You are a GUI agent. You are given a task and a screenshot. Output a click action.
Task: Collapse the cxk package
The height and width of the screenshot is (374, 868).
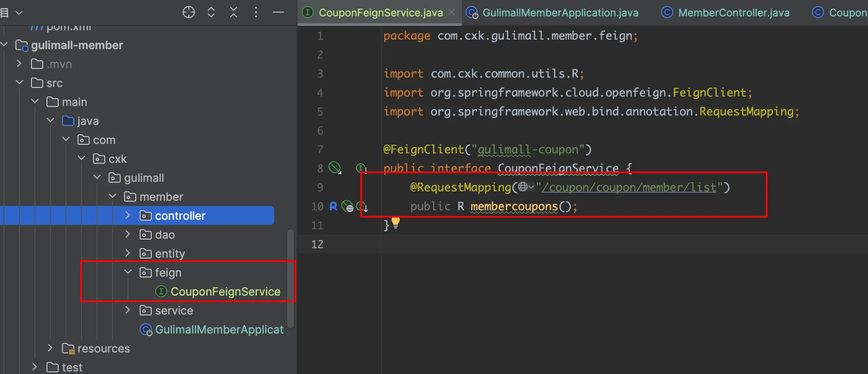(81, 158)
